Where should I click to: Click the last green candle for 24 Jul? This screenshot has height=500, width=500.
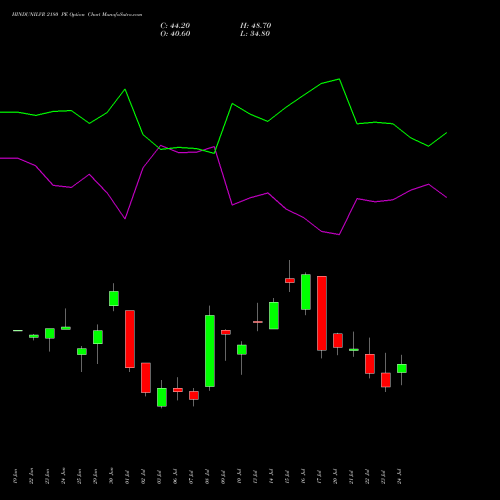pyautogui.click(x=402, y=368)
